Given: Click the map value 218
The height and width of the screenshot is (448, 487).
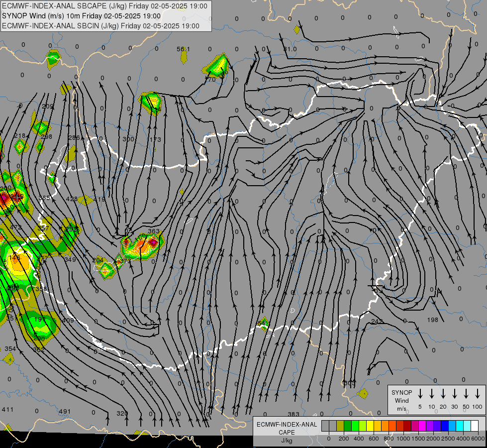Looking at the screenshot, I should point(19,135).
